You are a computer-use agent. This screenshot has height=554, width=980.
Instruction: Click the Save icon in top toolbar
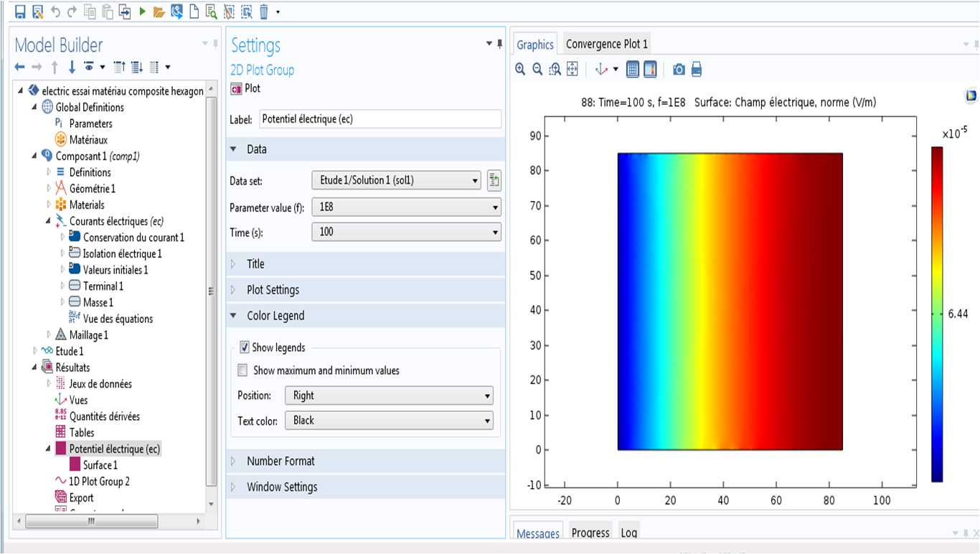point(20,11)
